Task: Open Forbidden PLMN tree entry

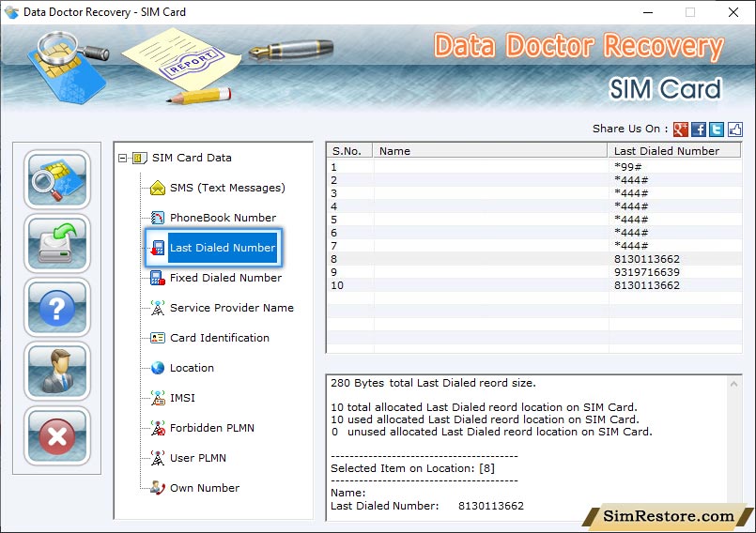Action: 211,428
